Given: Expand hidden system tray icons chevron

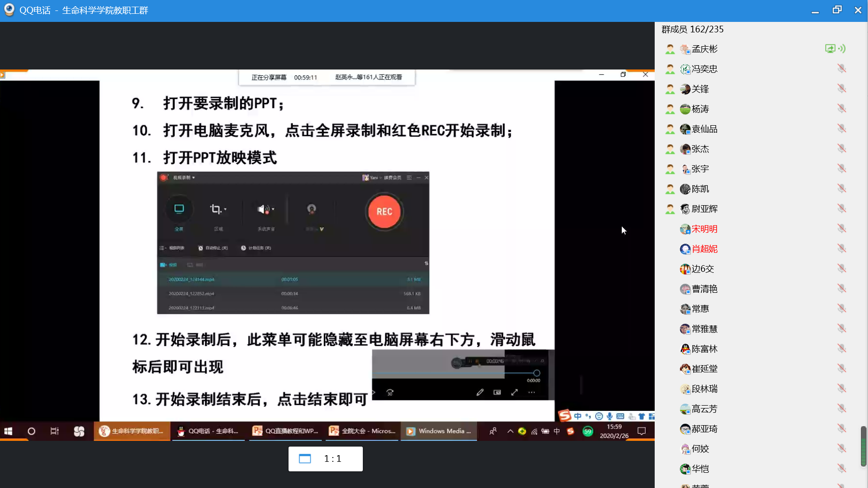Looking at the screenshot, I should tap(510, 431).
